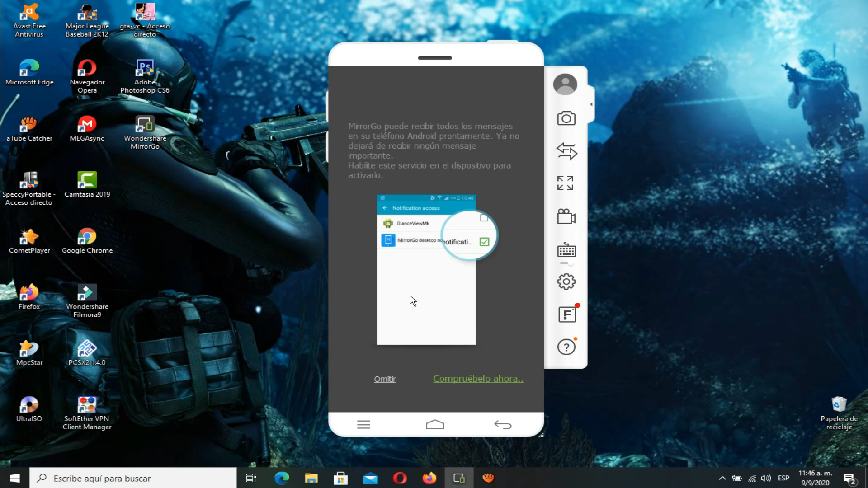Expand hidden icons in the system tray

[722, 478]
